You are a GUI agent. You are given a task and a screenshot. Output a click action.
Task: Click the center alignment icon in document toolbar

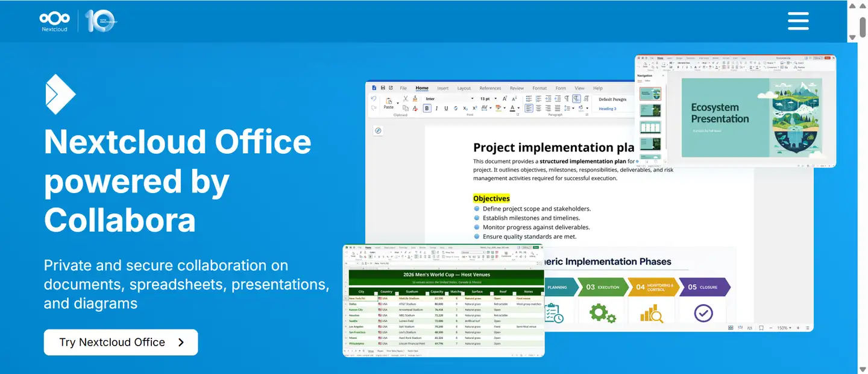pyautogui.click(x=538, y=109)
